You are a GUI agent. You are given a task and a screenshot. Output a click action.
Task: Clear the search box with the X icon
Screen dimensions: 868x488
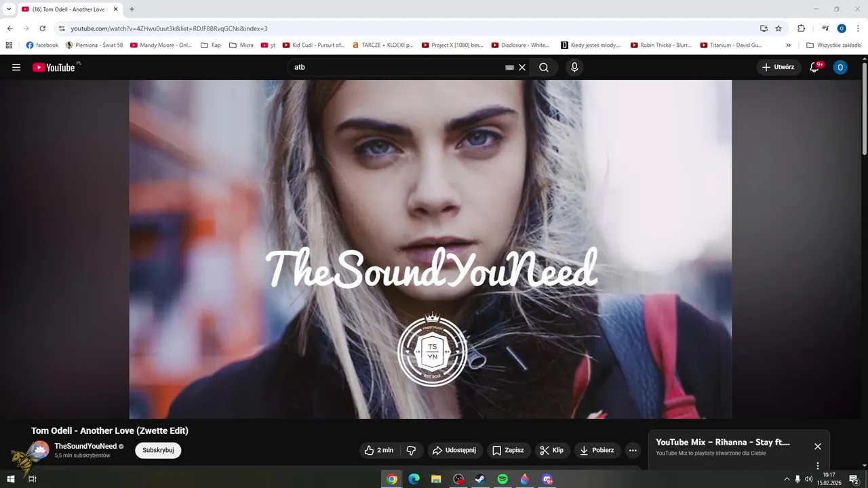tap(522, 67)
